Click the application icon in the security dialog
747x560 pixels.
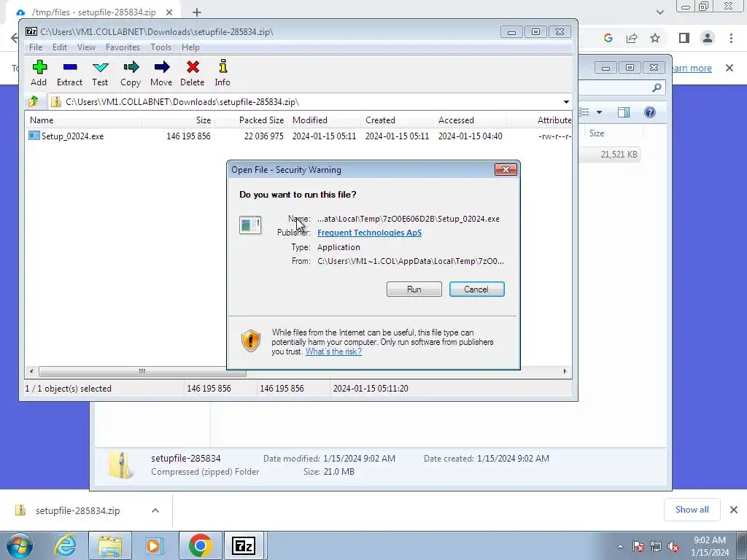click(250, 225)
